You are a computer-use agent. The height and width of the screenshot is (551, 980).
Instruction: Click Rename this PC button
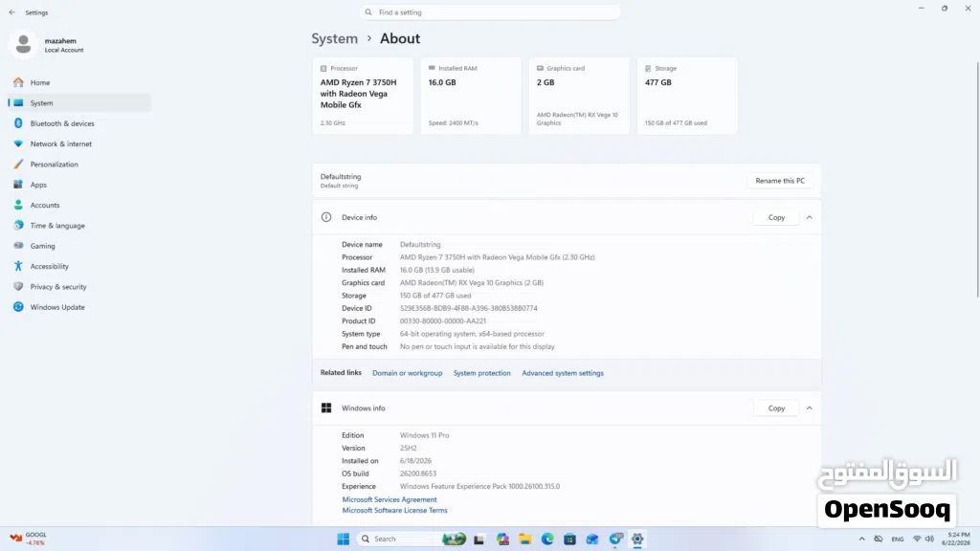pyautogui.click(x=780, y=181)
